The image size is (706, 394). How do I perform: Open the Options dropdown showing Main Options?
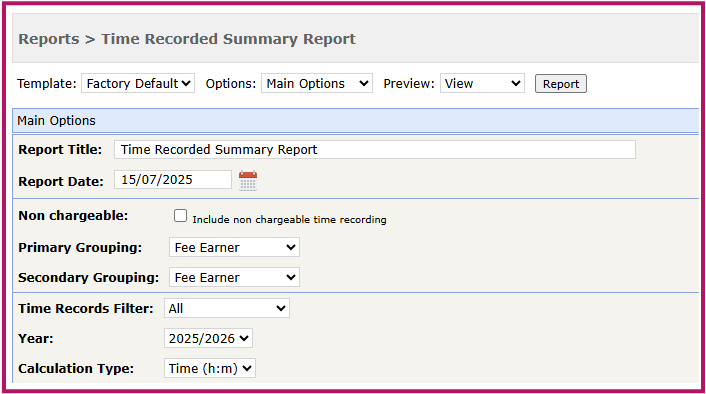click(317, 83)
